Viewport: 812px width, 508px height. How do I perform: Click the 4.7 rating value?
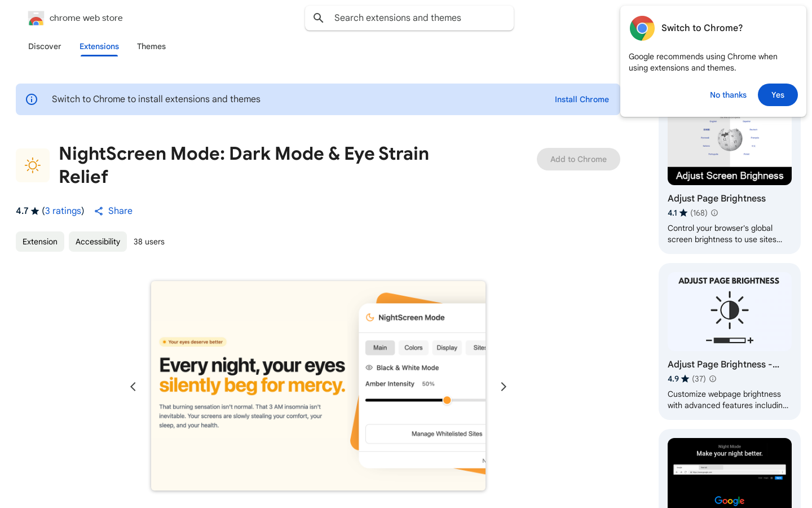tap(22, 211)
